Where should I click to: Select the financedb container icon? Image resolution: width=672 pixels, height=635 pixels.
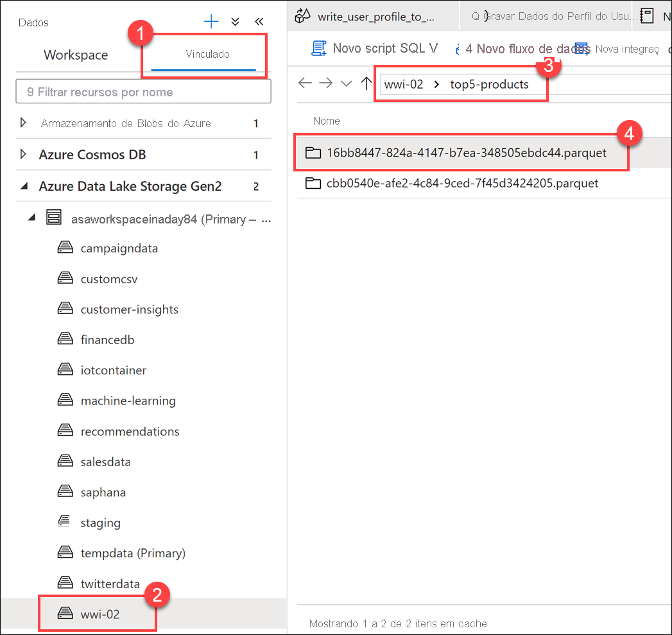tap(65, 339)
